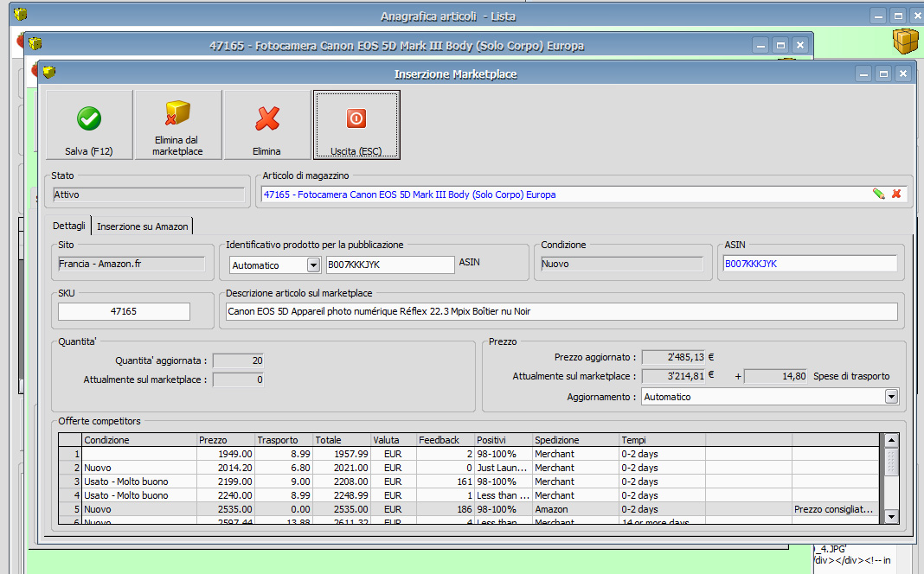Image resolution: width=924 pixels, height=574 pixels.
Task: Click the green pencil edit article icon
Action: 878,195
